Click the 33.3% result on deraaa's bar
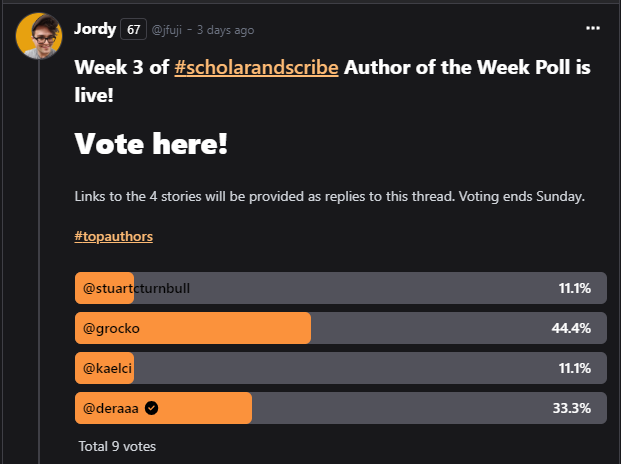 pyautogui.click(x=571, y=408)
